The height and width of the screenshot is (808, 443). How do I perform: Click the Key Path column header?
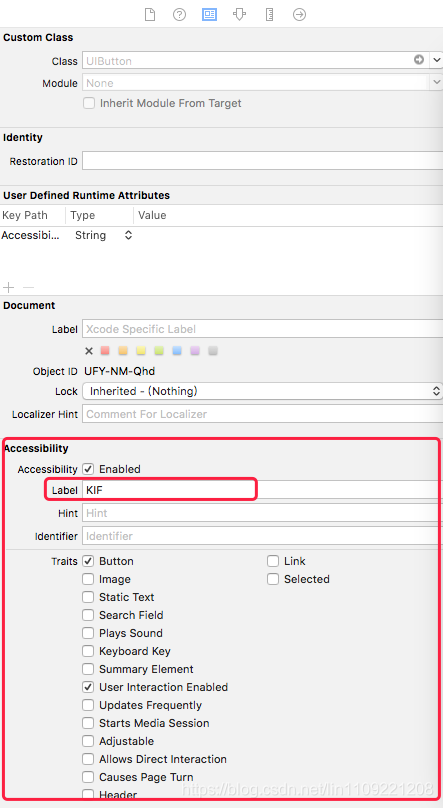pyautogui.click(x=25, y=215)
